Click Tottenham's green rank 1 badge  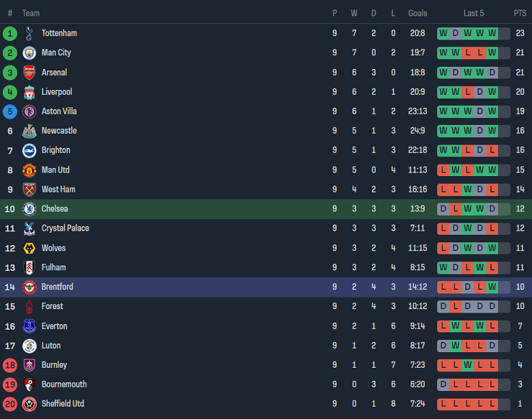10,33
